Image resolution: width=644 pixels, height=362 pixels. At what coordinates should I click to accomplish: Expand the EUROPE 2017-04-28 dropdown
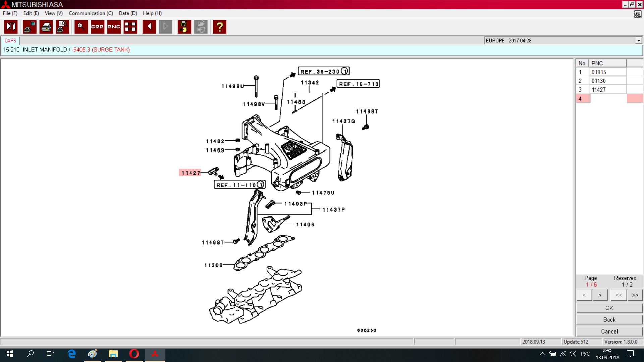638,41
